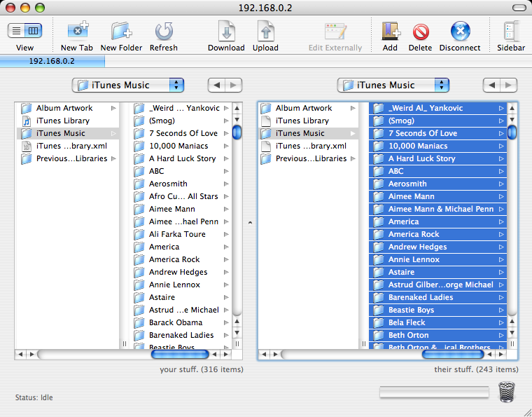Select left pane Afro Cu… All Stars folder
The image size is (532, 417).
click(181, 196)
